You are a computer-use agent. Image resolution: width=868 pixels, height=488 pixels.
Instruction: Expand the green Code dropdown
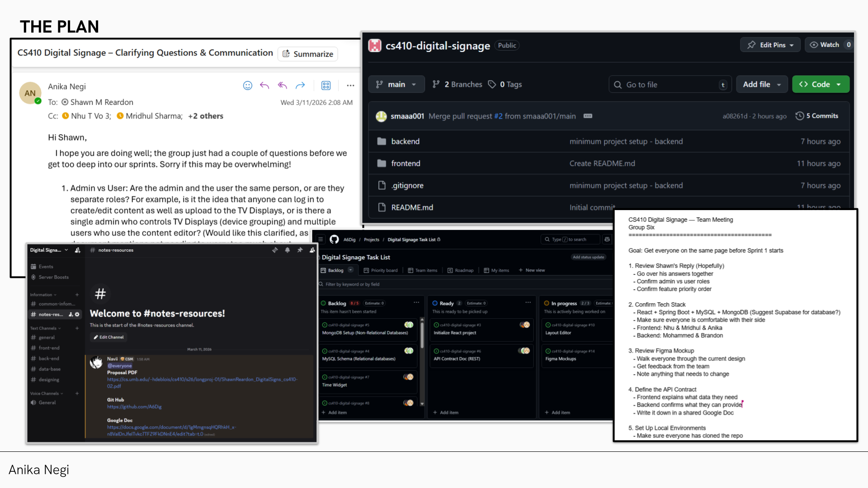(820, 84)
